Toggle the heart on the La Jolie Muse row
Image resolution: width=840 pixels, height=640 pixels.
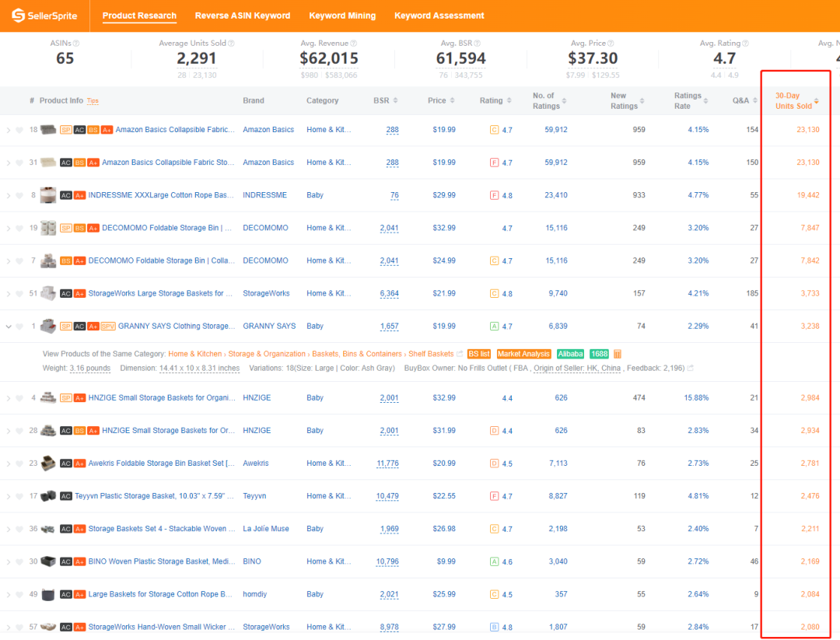(x=19, y=529)
